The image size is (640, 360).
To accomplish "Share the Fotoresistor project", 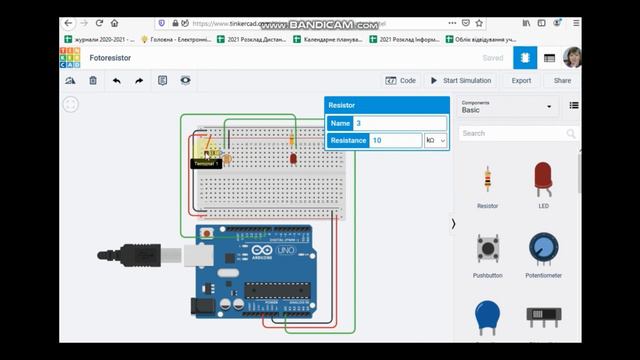I will pos(562,80).
